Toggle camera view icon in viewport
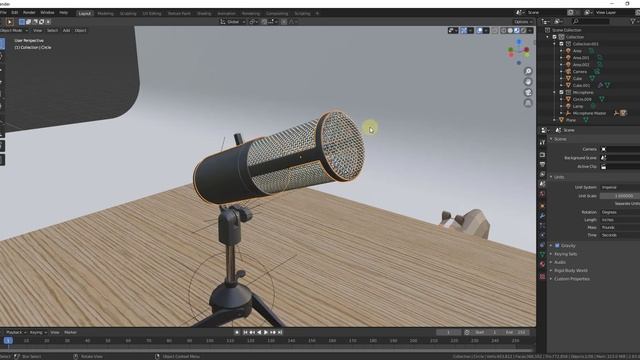Image resolution: width=640 pixels, height=360 pixels. pyautogui.click(x=528, y=92)
